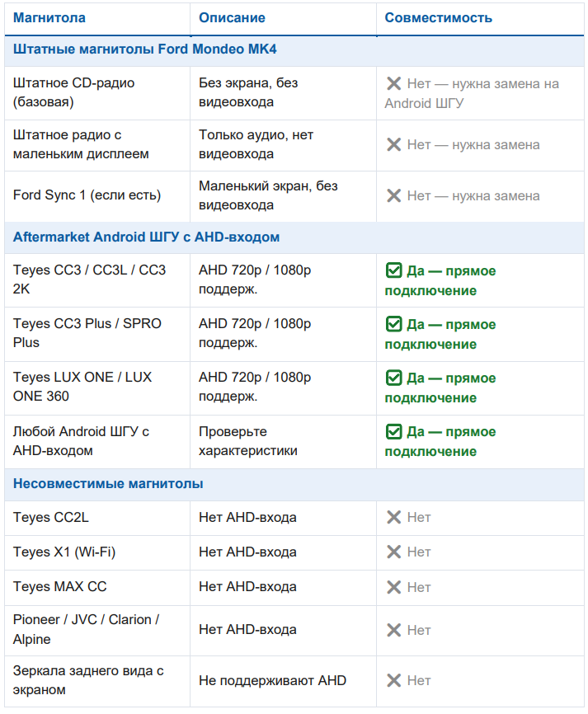
Task: Select section heading Aftermarket Android ШГУ с AHD-входом
Action: [146, 237]
